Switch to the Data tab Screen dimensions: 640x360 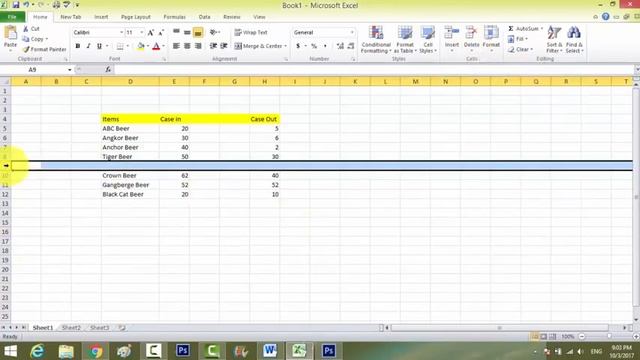[x=204, y=17]
